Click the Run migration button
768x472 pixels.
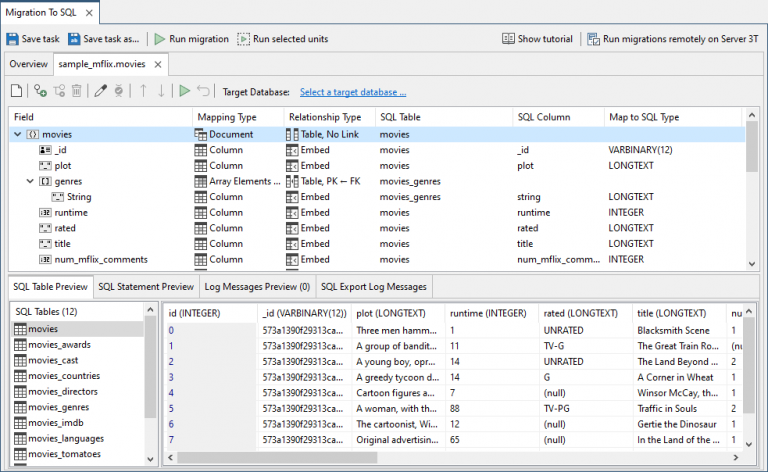(x=189, y=39)
